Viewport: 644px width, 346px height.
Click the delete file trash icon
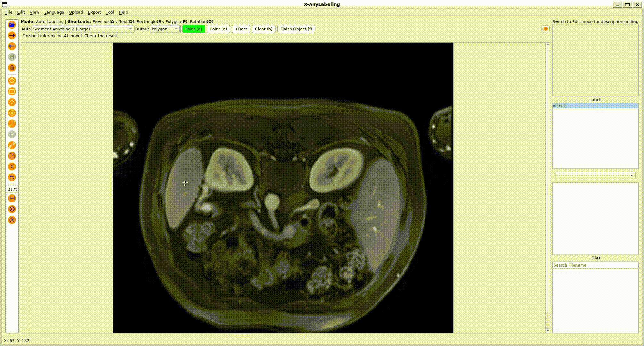click(x=12, y=68)
